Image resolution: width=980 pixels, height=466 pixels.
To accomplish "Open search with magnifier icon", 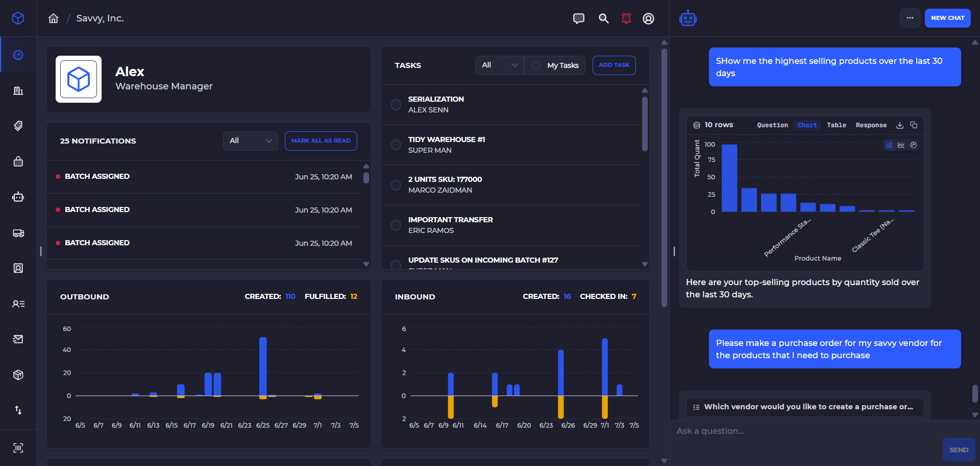I will pyautogui.click(x=603, y=18).
